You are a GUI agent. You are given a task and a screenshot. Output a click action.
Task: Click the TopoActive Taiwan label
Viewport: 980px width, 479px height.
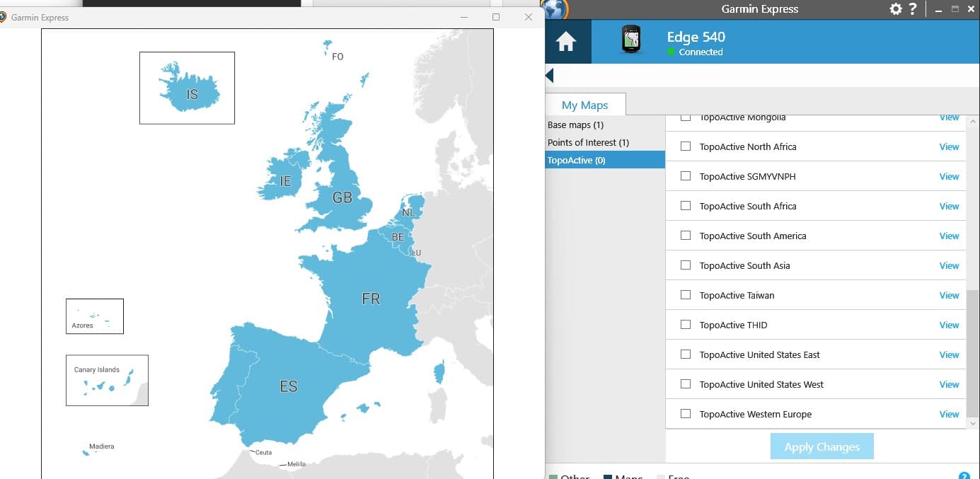tap(737, 295)
